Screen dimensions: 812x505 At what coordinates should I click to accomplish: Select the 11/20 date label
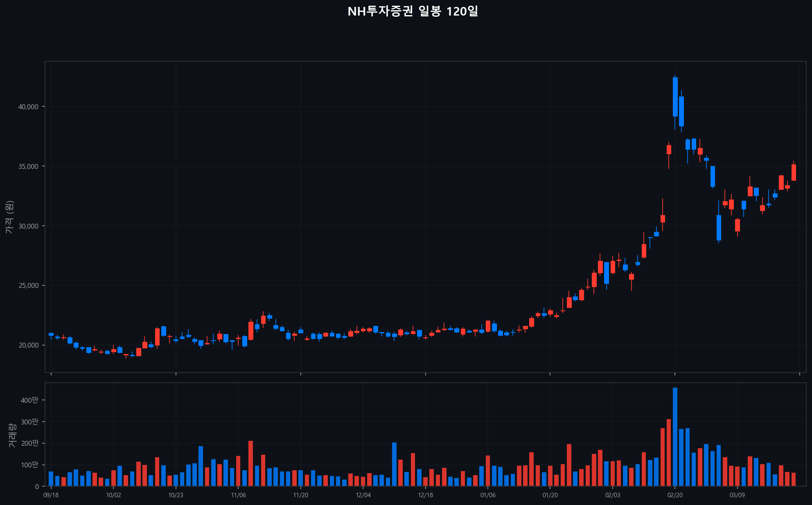click(x=300, y=495)
